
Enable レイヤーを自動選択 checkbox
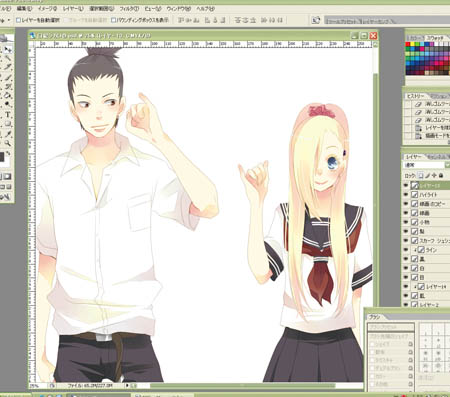point(18,20)
